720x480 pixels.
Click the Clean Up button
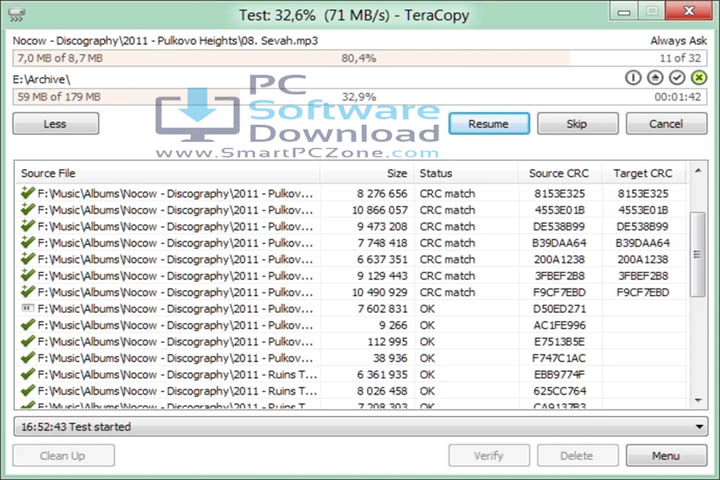[x=63, y=456]
